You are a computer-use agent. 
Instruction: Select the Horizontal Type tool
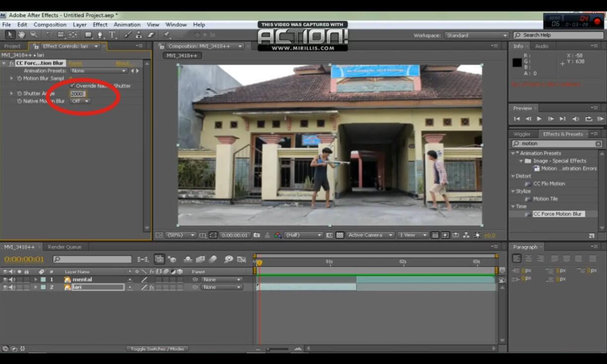[112, 35]
